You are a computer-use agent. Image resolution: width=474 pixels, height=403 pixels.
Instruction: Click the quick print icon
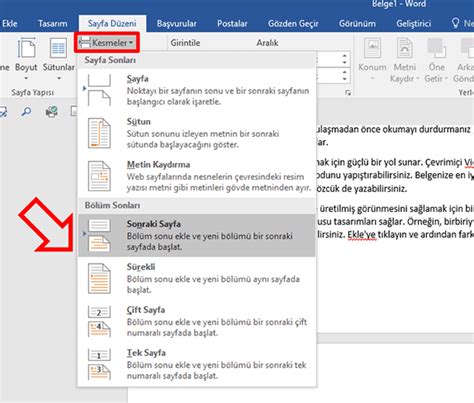52,112
